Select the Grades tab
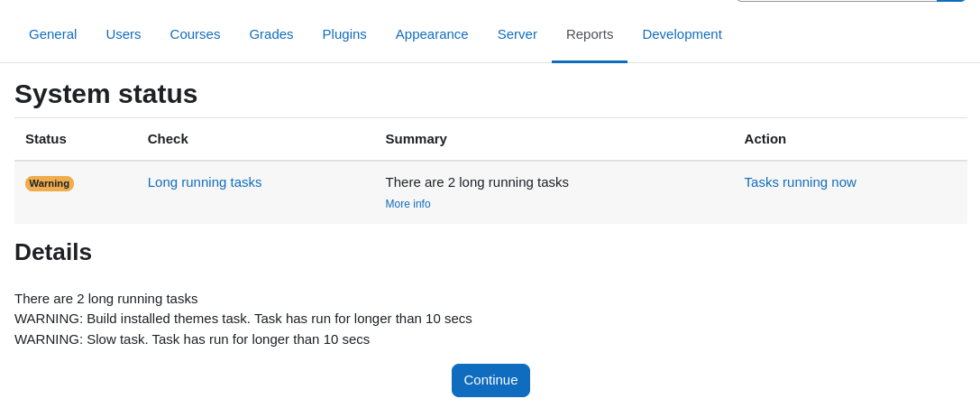 click(x=271, y=34)
